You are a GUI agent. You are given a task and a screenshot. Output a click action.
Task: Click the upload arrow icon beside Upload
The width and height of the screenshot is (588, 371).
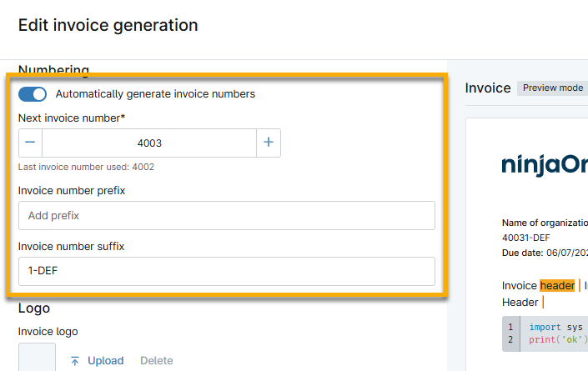pyautogui.click(x=74, y=361)
